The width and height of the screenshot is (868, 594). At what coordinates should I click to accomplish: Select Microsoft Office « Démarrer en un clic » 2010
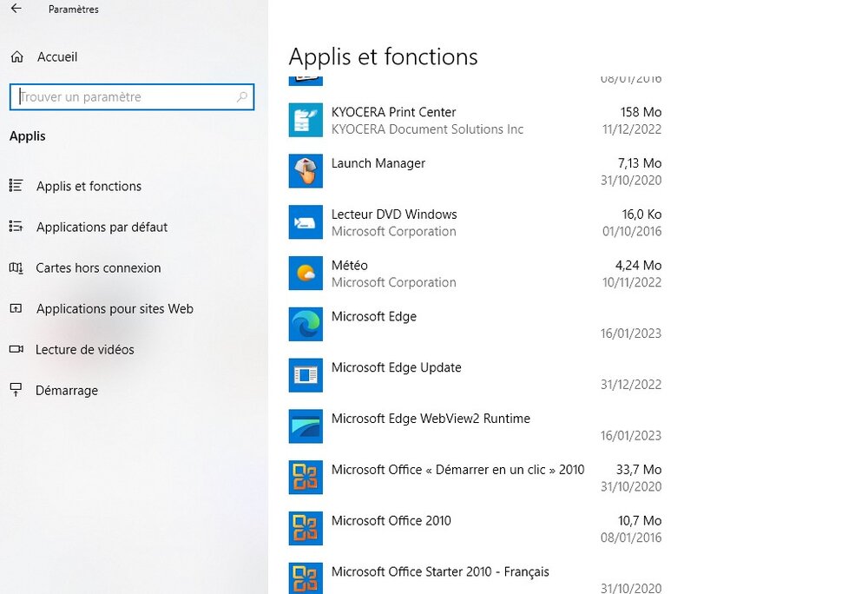(x=457, y=470)
